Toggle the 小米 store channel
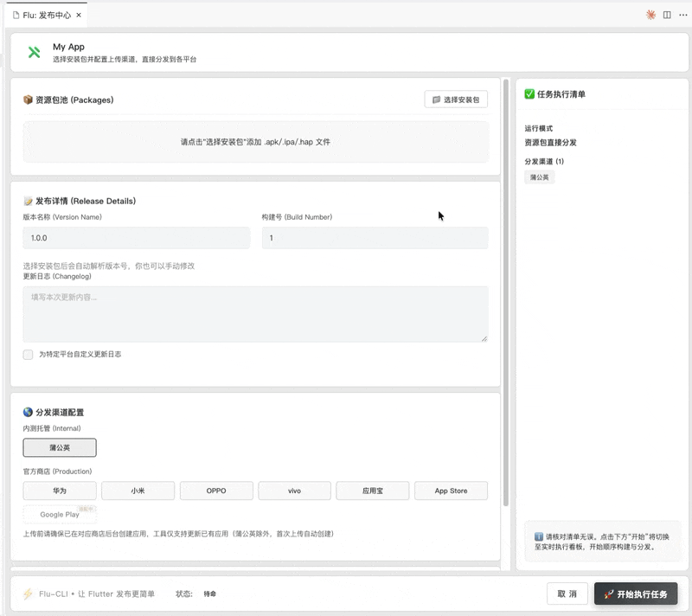This screenshot has width=692, height=616. [x=138, y=491]
